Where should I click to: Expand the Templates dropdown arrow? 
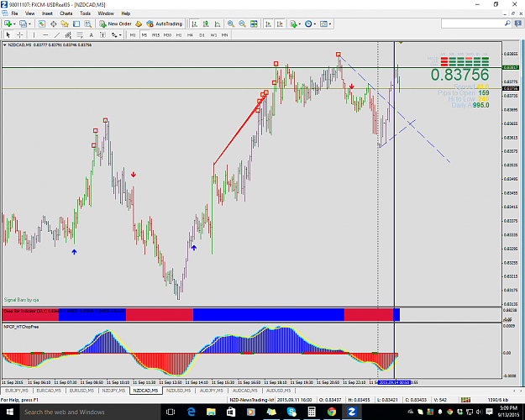pyautogui.click(x=330, y=24)
